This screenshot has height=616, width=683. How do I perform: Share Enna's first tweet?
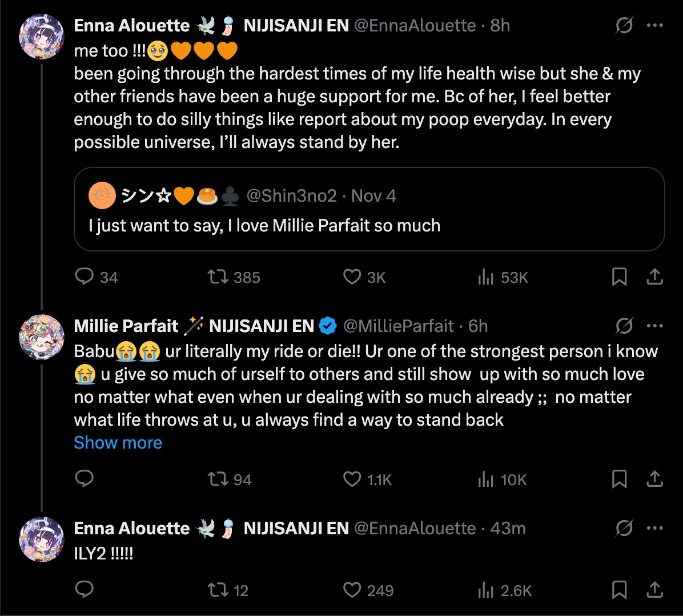pos(654,277)
